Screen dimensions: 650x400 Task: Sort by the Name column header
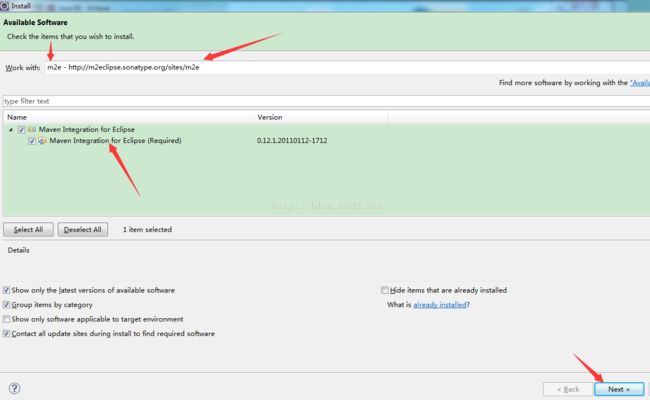[129, 117]
